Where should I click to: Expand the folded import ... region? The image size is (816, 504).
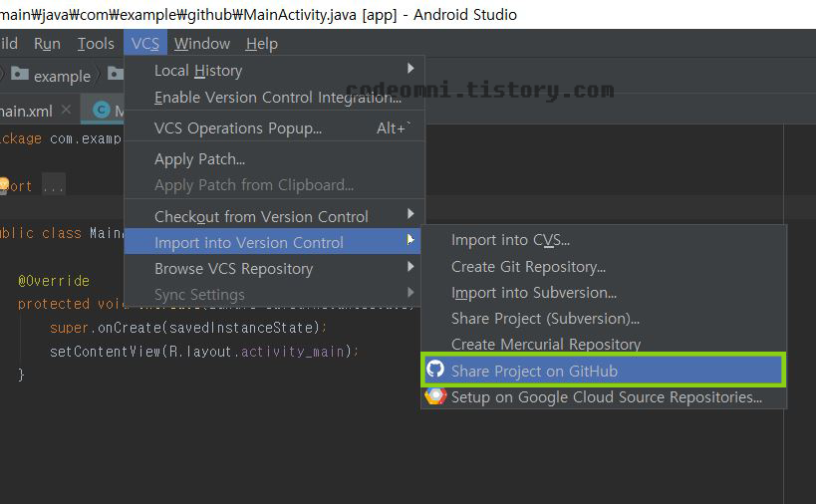pos(54,185)
